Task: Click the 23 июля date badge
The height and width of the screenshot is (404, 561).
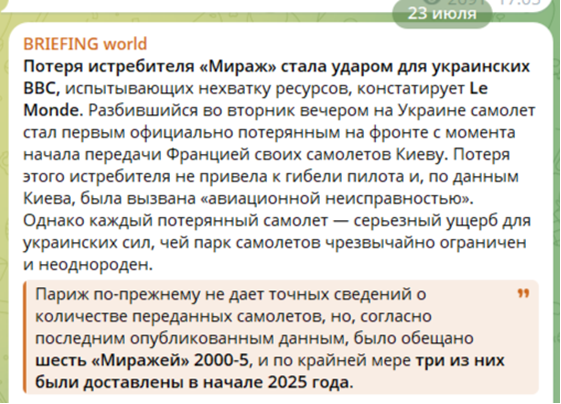Action: coord(442,14)
